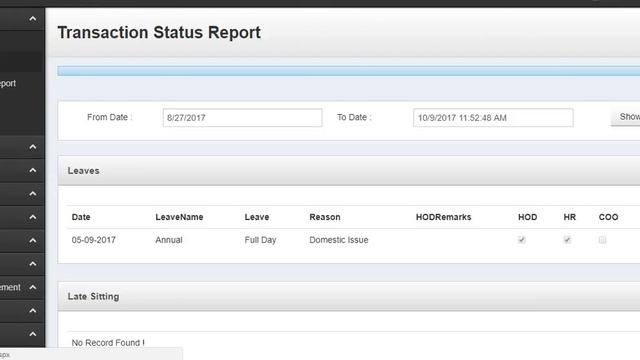Toggle the HR checkbox for 05-09-2017 leave
The image size is (640, 360).
tap(567, 240)
